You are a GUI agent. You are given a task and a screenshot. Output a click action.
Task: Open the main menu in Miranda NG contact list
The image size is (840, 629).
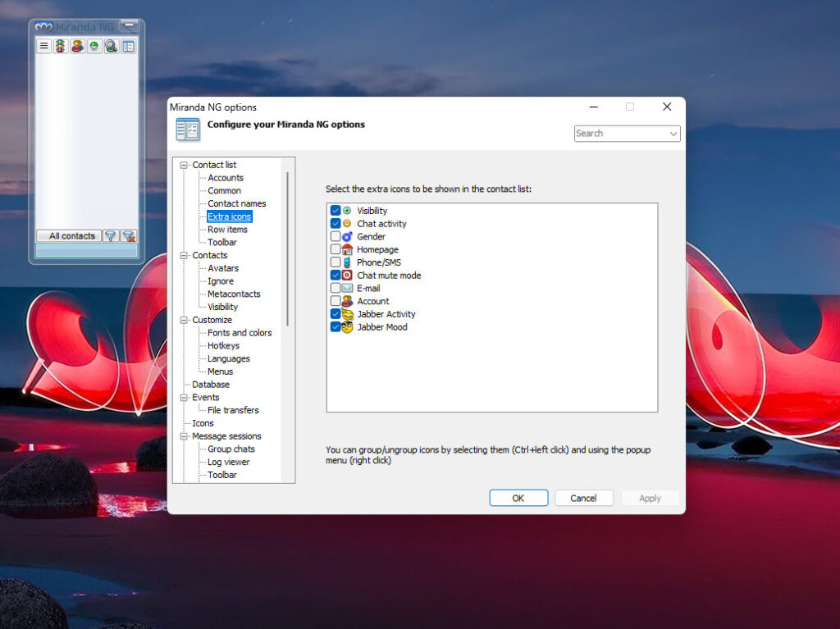pos(44,46)
